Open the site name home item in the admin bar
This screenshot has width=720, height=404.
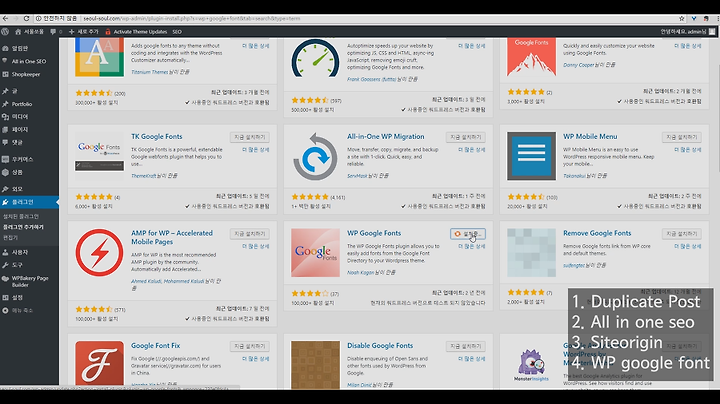pos(29,32)
